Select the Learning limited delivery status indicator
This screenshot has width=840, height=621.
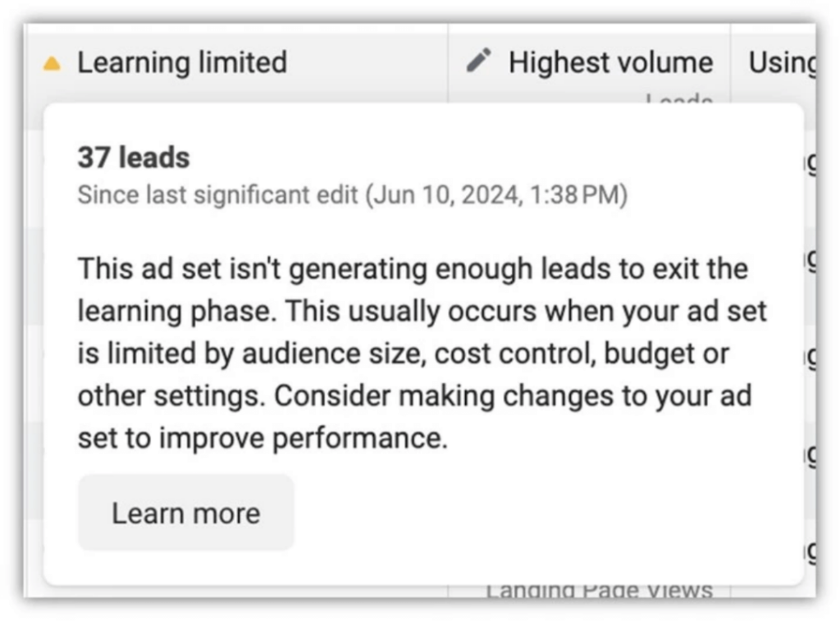click(182, 62)
